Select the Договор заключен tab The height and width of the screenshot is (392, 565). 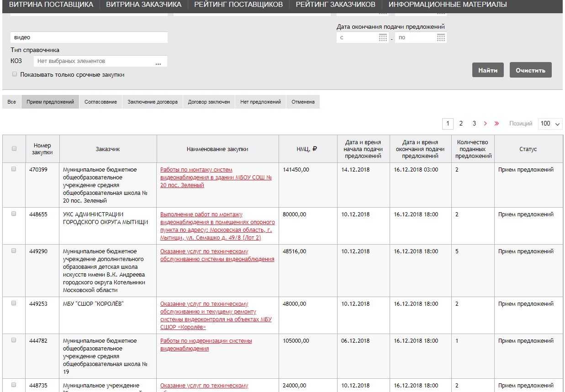point(209,102)
